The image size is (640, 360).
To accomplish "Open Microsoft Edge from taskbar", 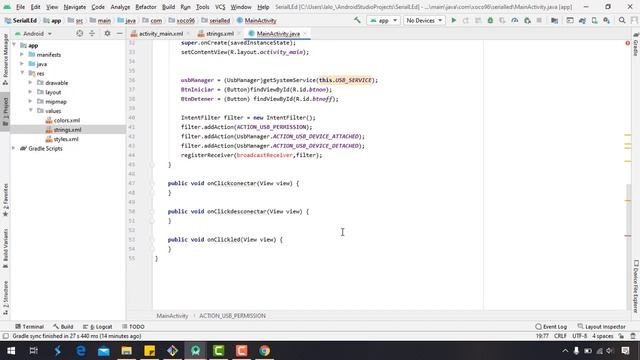I will [81, 351].
